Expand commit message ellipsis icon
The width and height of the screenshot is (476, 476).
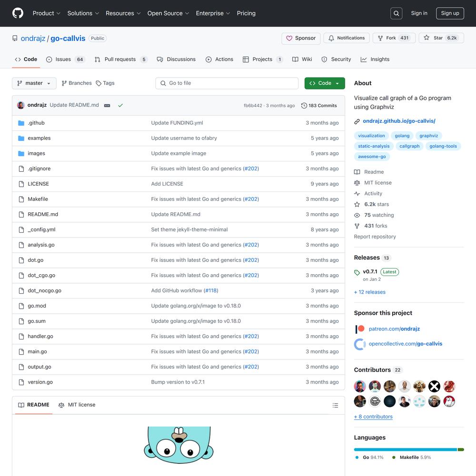pos(107,105)
